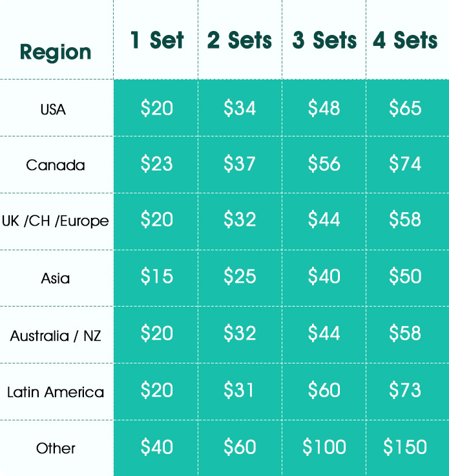The image size is (449, 476).
Task: Click the Asia region row label
Action: click(56, 278)
